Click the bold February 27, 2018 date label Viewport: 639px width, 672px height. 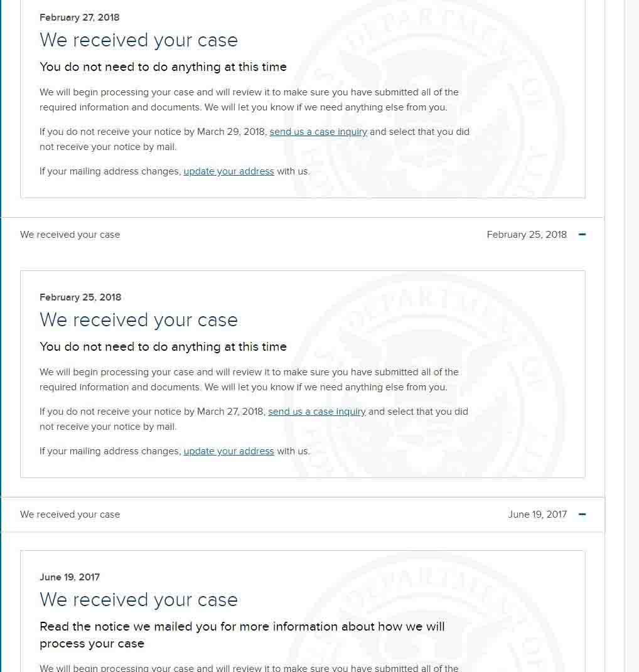pyautogui.click(x=79, y=18)
